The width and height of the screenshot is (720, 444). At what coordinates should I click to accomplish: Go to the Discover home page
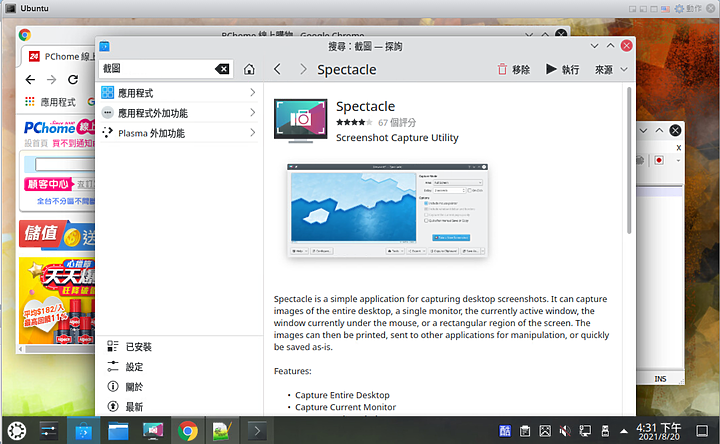[x=249, y=69]
